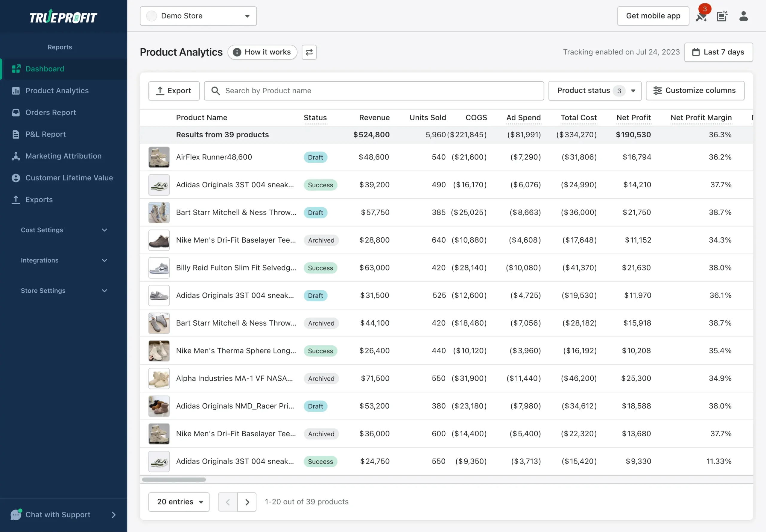Sort by the Net Profit column header
The height and width of the screenshot is (532, 766).
pyautogui.click(x=633, y=118)
